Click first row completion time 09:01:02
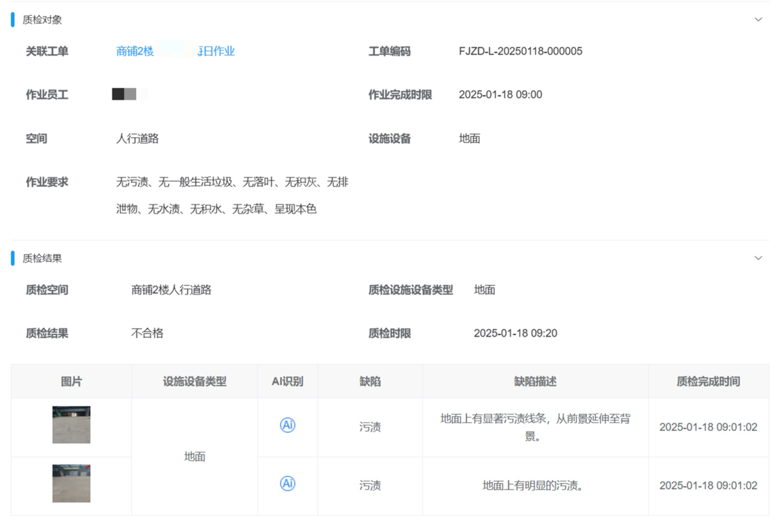This screenshot has width=779, height=532. click(708, 427)
